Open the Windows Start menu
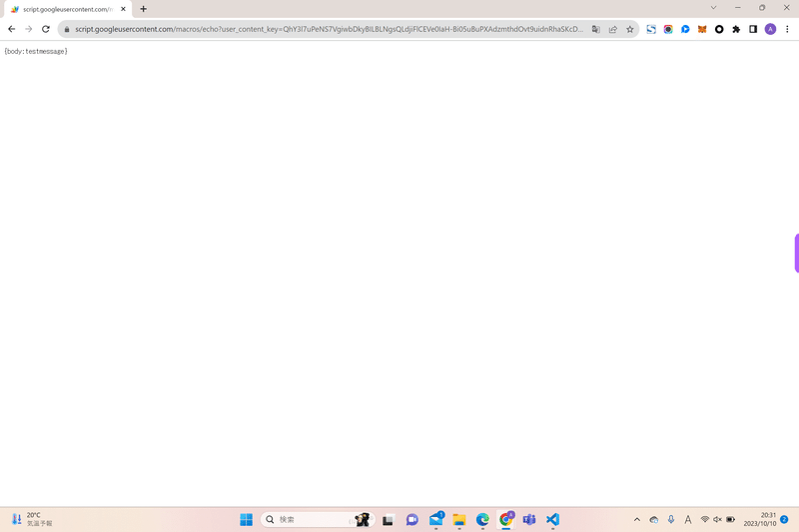The width and height of the screenshot is (799, 532). tap(246, 519)
